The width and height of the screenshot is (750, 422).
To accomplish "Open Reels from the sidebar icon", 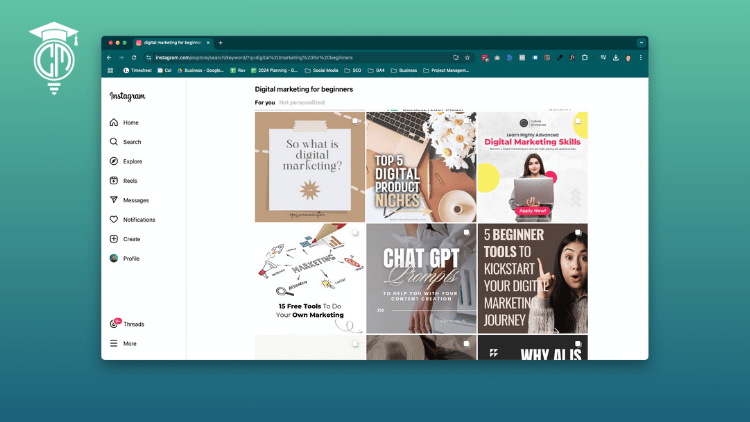I will click(x=114, y=181).
